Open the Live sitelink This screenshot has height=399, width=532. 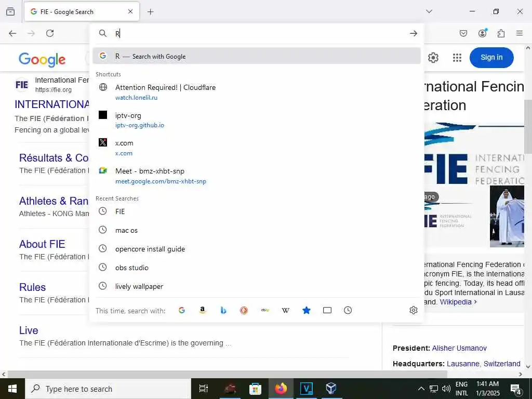pyautogui.click(x=29, y=330)
